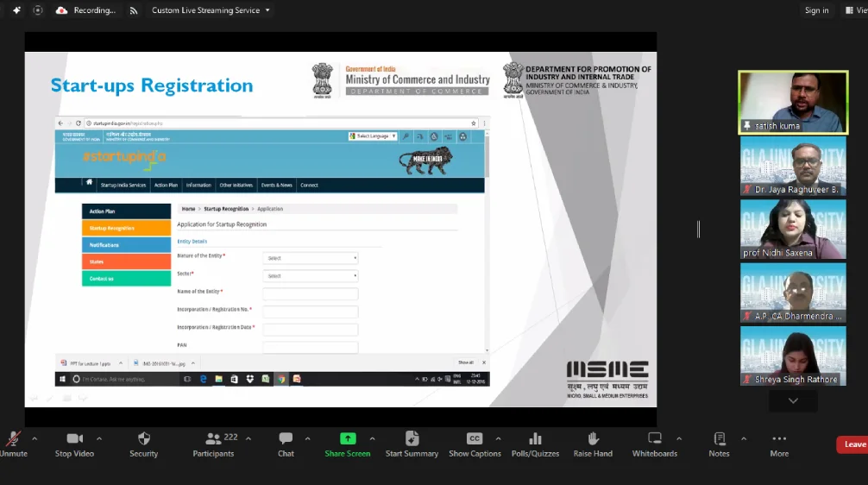Click the green Share Screen icon
Viewport: 868px width, 485px height.
coord(348,438)
